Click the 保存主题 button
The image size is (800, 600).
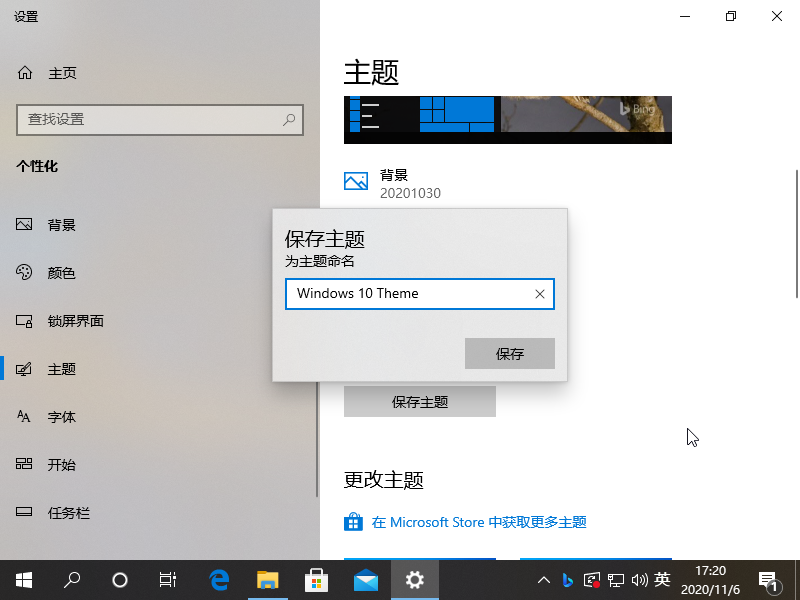[420, 402]
